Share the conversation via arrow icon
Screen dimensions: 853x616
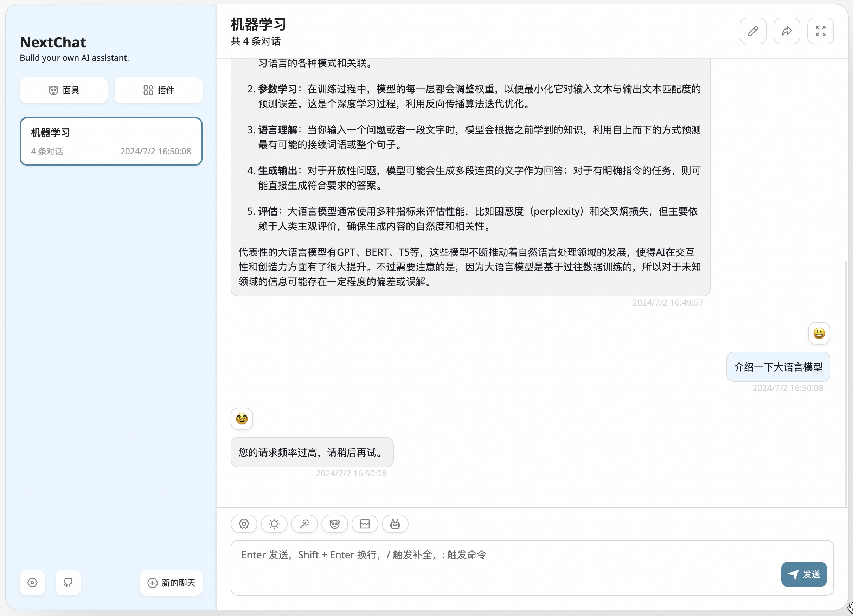[x=787, y=31]
